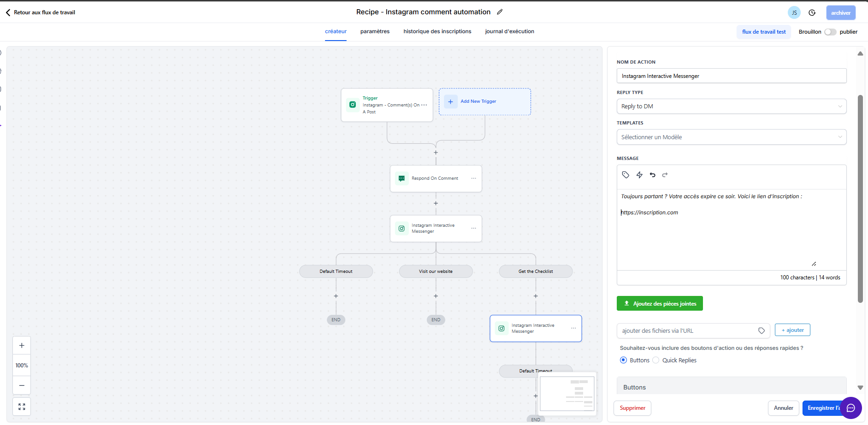The width and height of the screenshot is (868, 425).
Task: Open the historique des inscriptions tab
Action: coord(437,31)
